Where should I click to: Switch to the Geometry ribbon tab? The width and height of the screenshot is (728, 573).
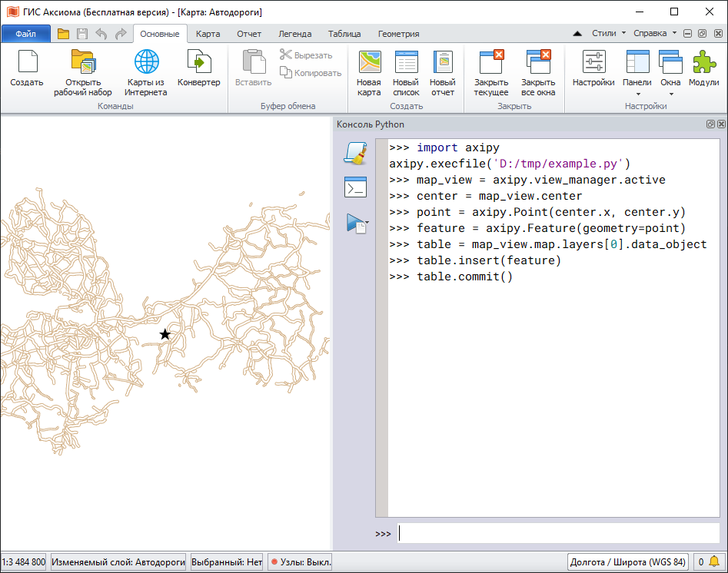[398, 34]
